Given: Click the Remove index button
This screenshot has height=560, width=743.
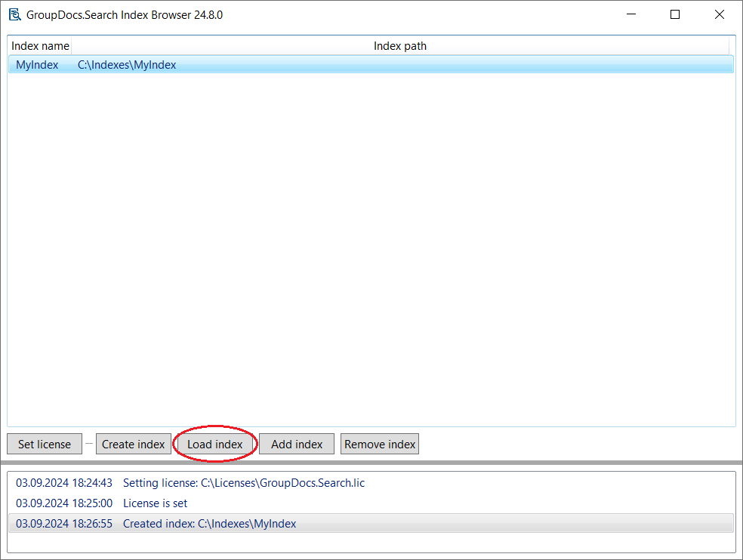Looking at the screenshot, I should (380, 445).
